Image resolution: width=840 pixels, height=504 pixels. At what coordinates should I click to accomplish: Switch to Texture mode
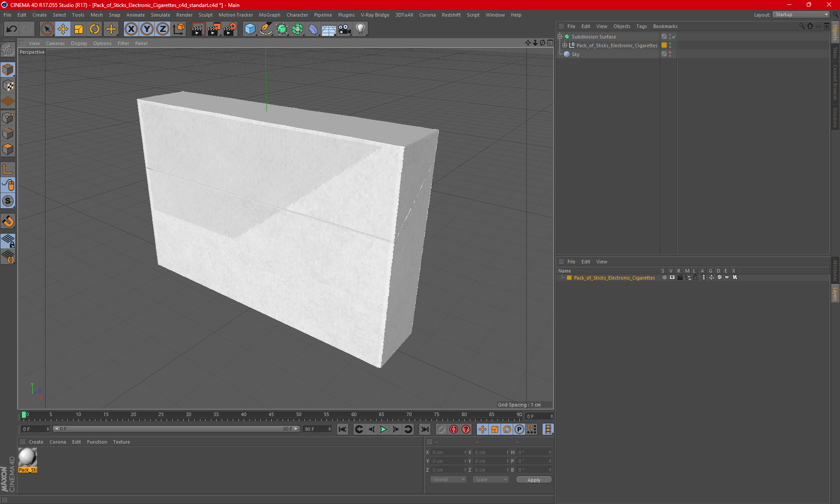pyautogui.click(x=8, y=86)
